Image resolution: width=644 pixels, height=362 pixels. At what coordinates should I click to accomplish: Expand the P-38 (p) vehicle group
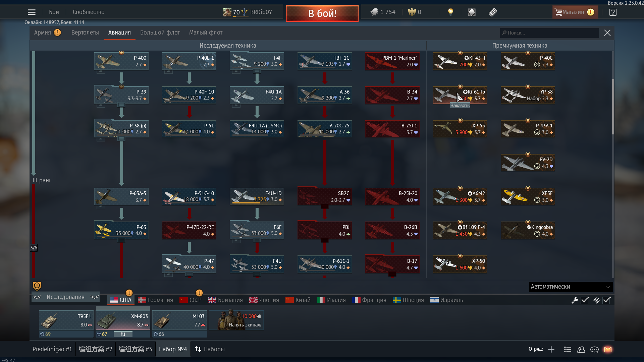pos(121,138)
